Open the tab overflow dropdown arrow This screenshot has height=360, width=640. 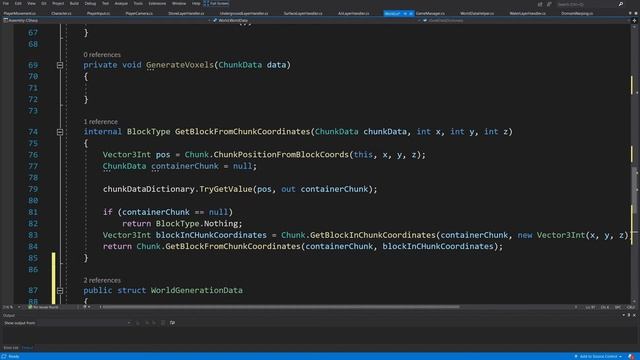tap(630, 13)
